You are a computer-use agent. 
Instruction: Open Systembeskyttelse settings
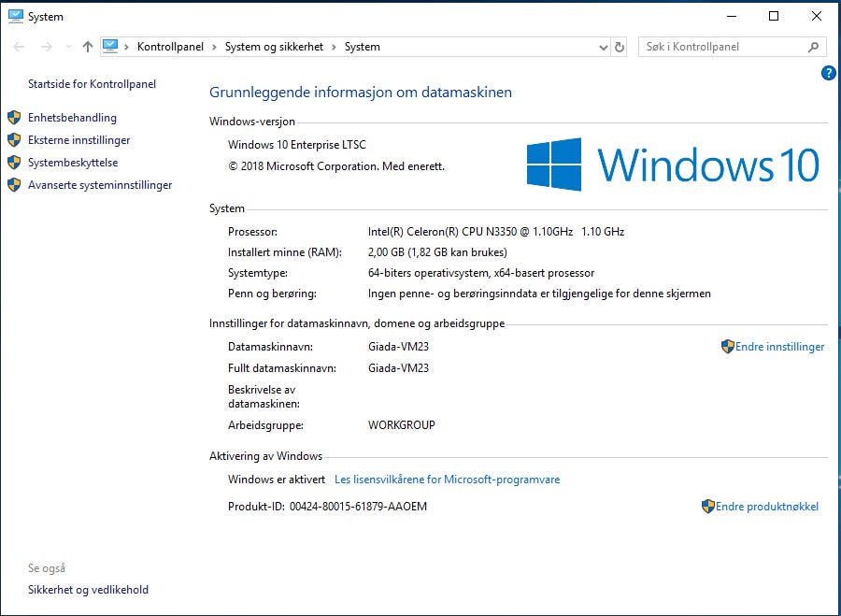(73, 163)
